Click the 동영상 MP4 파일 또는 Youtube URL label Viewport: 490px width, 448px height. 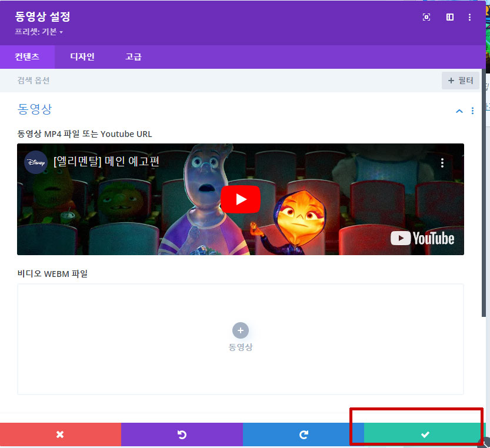(x=84, y=134)
